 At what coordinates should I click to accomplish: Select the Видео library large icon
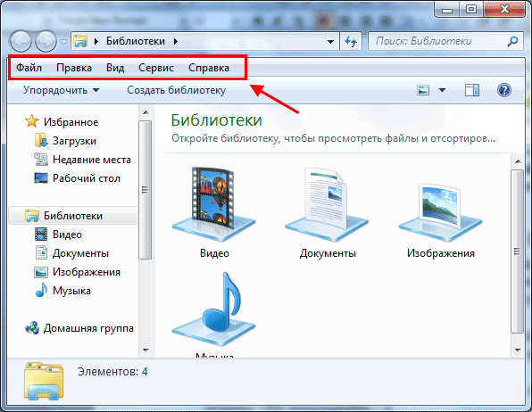[213, 203]
